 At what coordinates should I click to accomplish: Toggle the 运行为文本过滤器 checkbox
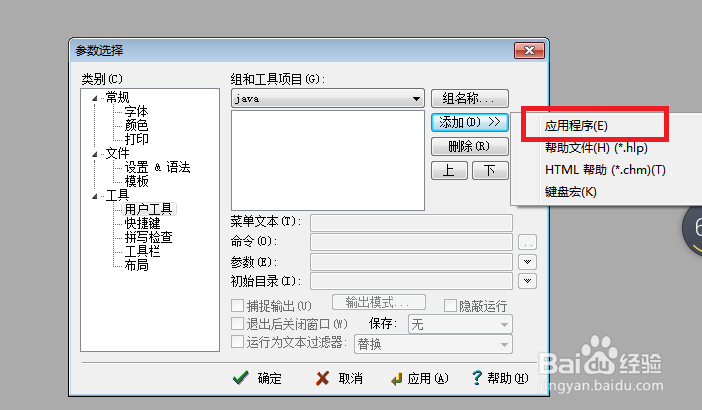click(237, 342)
